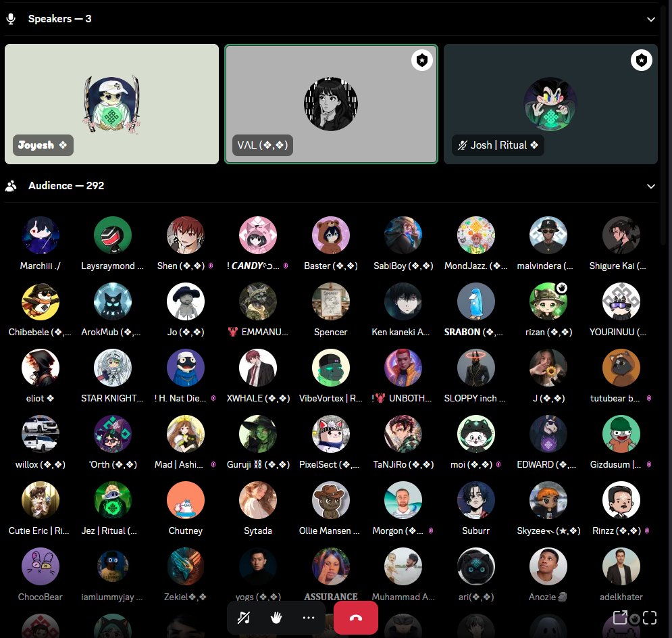Pop out the stage into a separate window

point(620,618)
